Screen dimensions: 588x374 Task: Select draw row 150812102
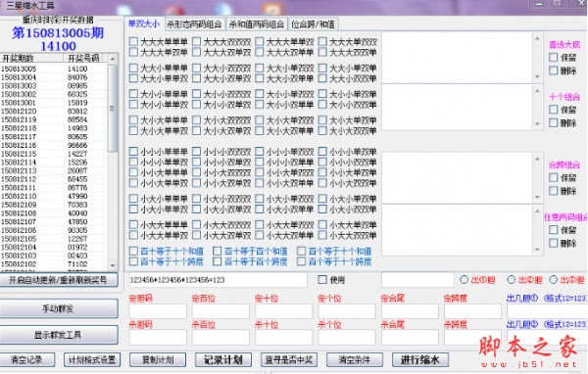(53, 263)
